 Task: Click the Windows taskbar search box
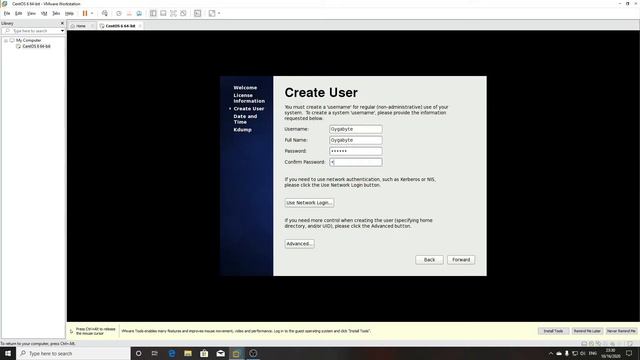tap(73, 353)
